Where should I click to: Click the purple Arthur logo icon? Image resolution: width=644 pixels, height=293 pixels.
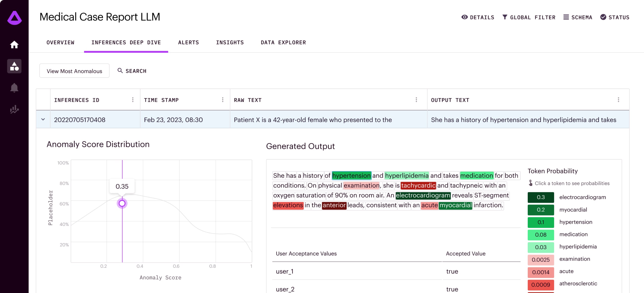tap(14, 18)
